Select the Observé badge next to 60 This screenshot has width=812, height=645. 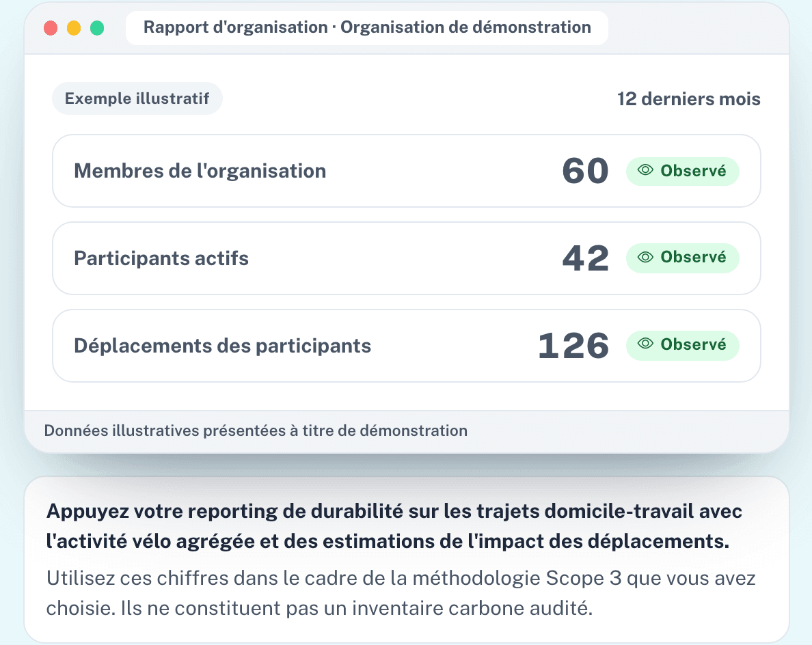pos(683,171)
